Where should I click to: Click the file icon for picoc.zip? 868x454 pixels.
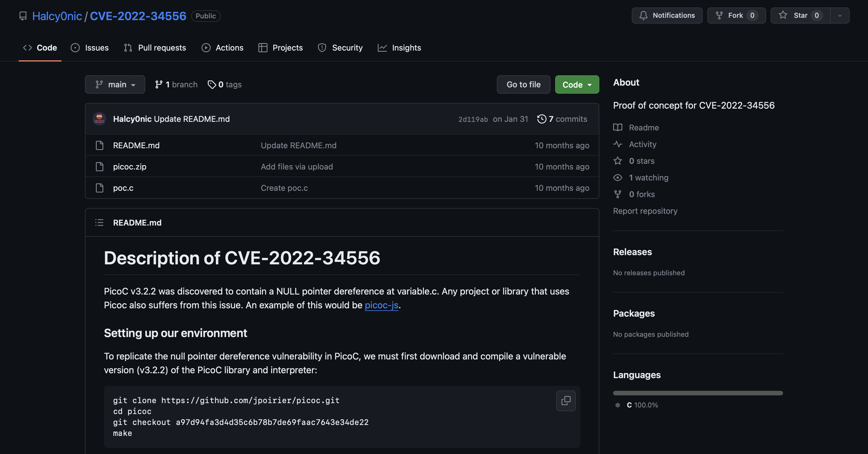tap(99, 167)
